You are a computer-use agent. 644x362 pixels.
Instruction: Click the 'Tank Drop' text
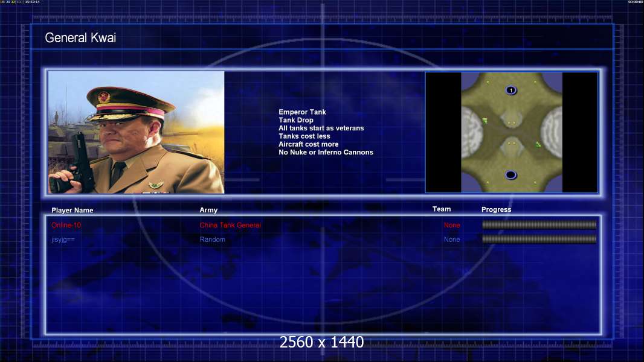(295, 120)
